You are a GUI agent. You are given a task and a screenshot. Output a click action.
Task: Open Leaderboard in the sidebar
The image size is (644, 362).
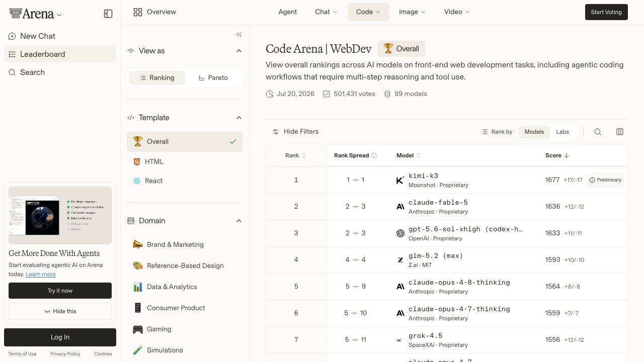60,54
